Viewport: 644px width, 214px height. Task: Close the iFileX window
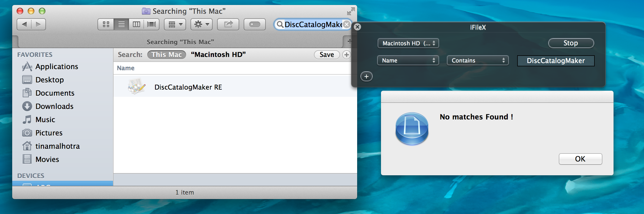pos(357,27)
